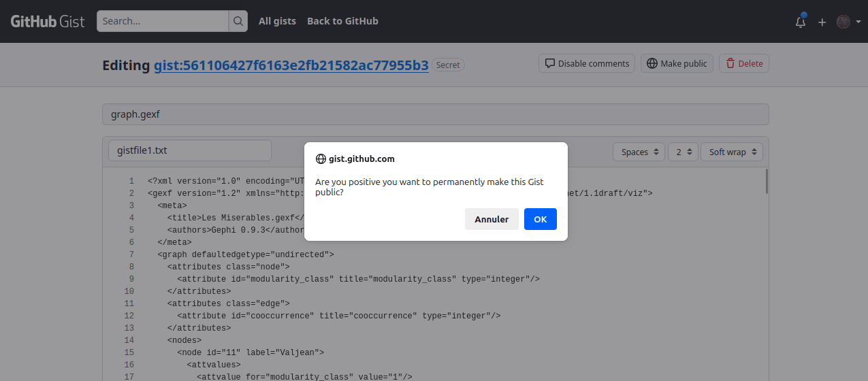Click the Make public button
The width and height of the screenshot is (868, 381).
pos(677,63)
